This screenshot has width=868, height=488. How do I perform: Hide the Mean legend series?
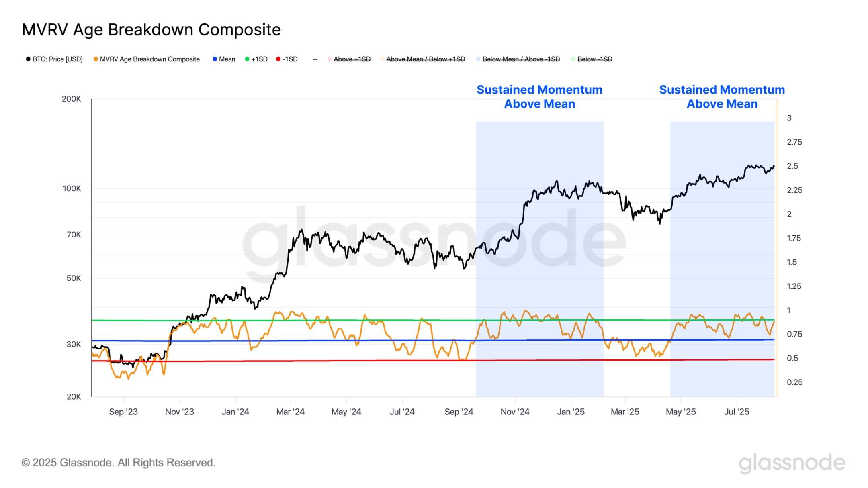224,59
